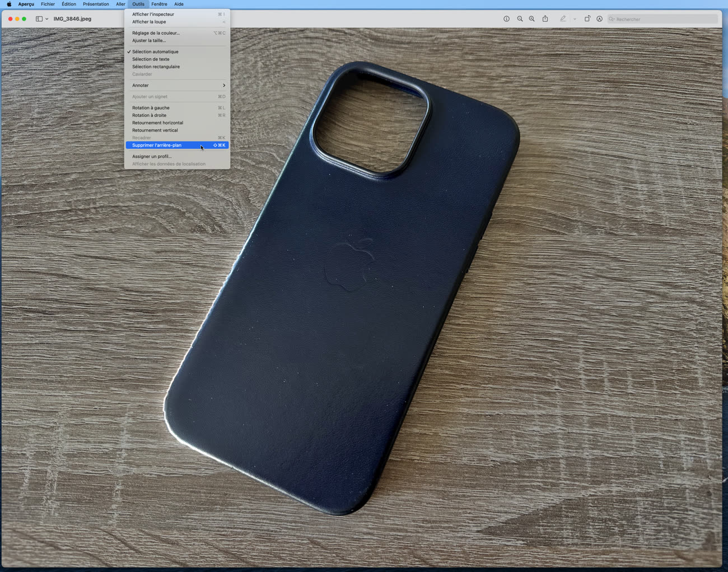Image resolution: width=728 pixels, height=572 pixels.
Task: Toggle the sidebar view icon
Action: (x=39, y=18)
